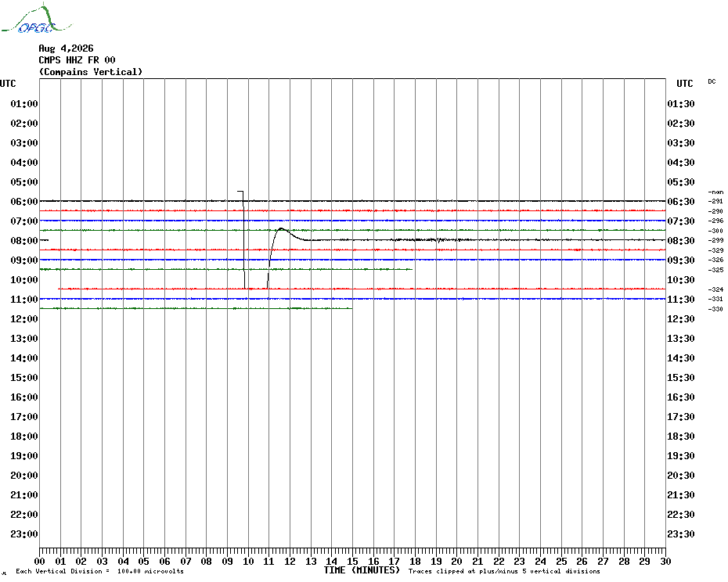Screen dimensions: 728x582
Task: Click the '-291' DC value
Action: pos(715,201)
